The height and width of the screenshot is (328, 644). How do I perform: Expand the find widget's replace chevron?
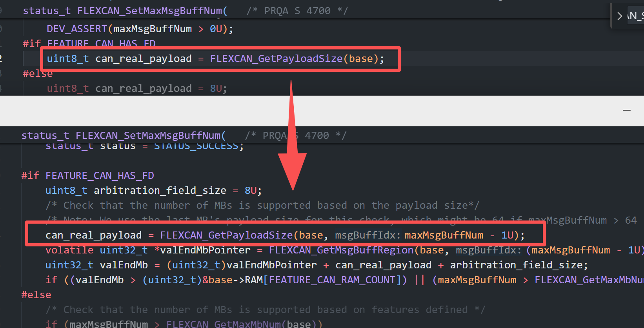[620, 16]
